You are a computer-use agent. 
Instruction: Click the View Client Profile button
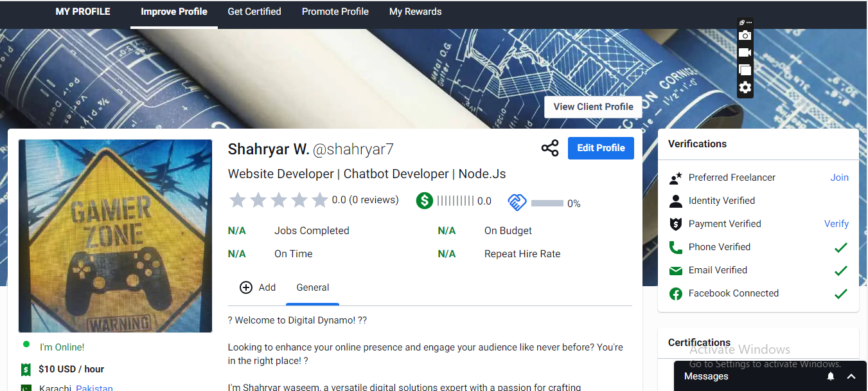coord(593,107)
